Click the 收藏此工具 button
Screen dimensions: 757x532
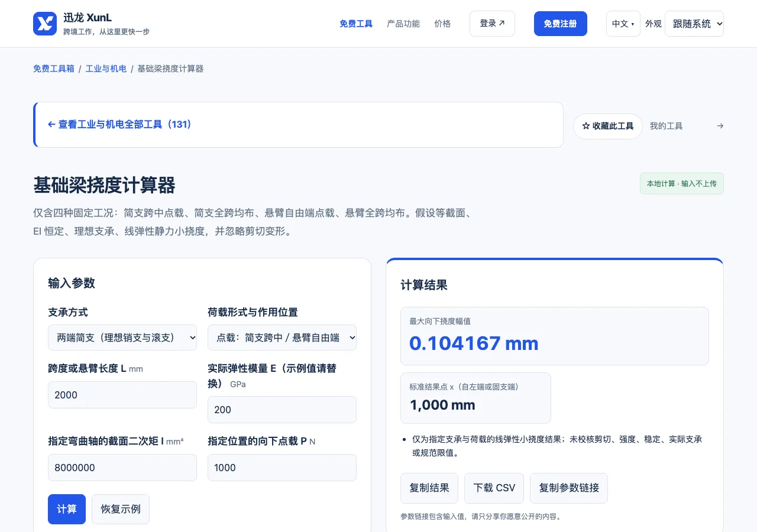[608, 126]
